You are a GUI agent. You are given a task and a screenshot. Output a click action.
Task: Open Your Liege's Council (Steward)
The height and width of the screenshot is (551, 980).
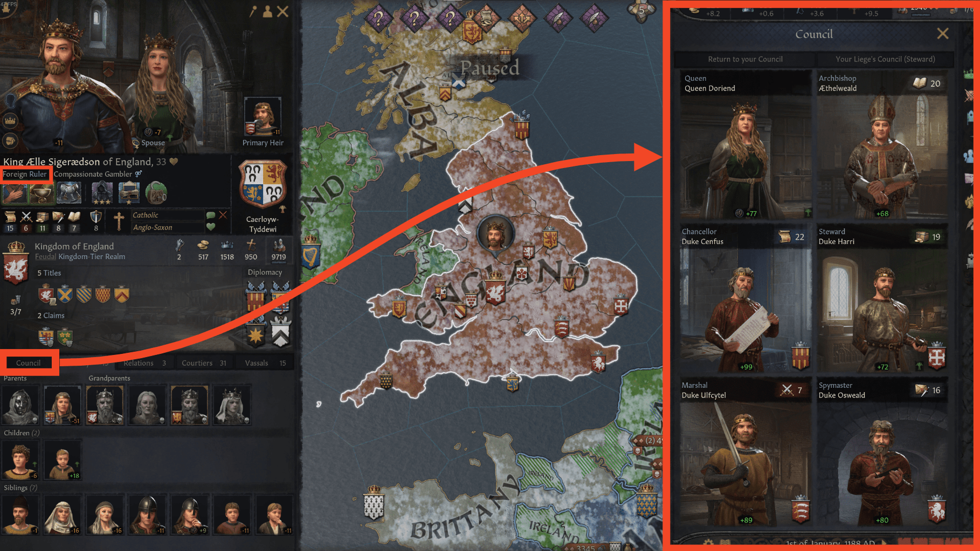(x=885, y=59)
